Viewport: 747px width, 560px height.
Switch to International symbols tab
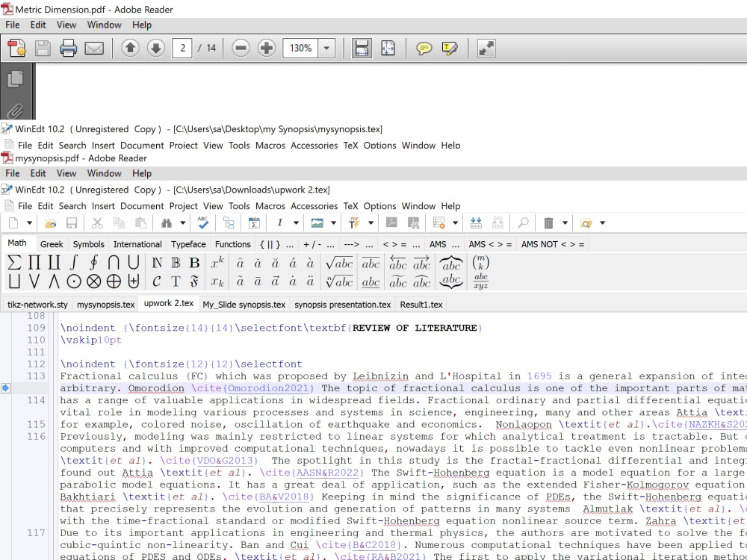tap(137, 244)
